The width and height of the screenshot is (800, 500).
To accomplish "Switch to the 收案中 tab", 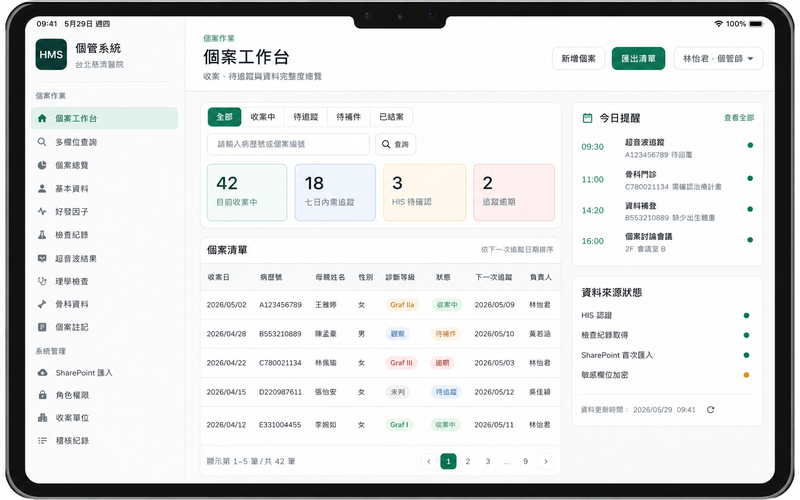I will point(263,117).
